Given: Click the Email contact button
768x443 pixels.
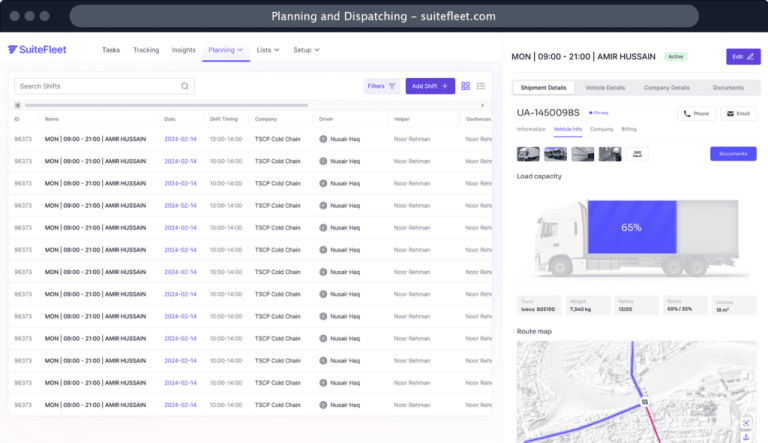Looking at the screenshot, I should point(739,114).
